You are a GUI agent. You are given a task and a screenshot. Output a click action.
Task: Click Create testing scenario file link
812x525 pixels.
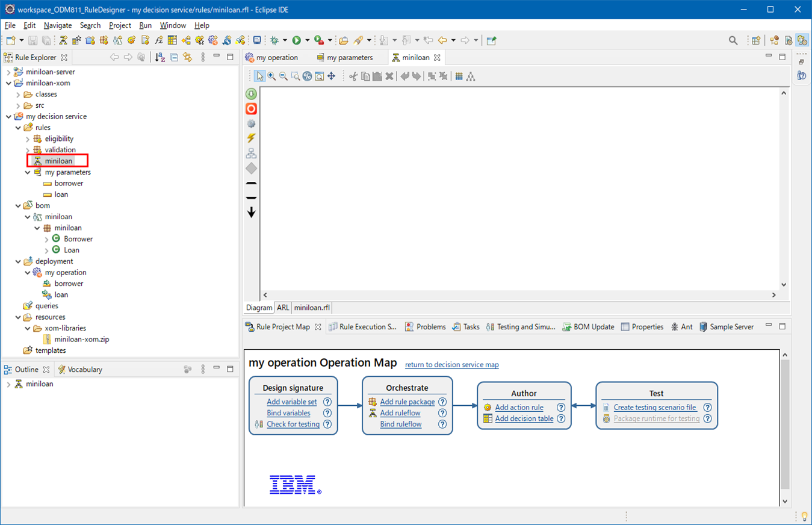click(655, 408)
